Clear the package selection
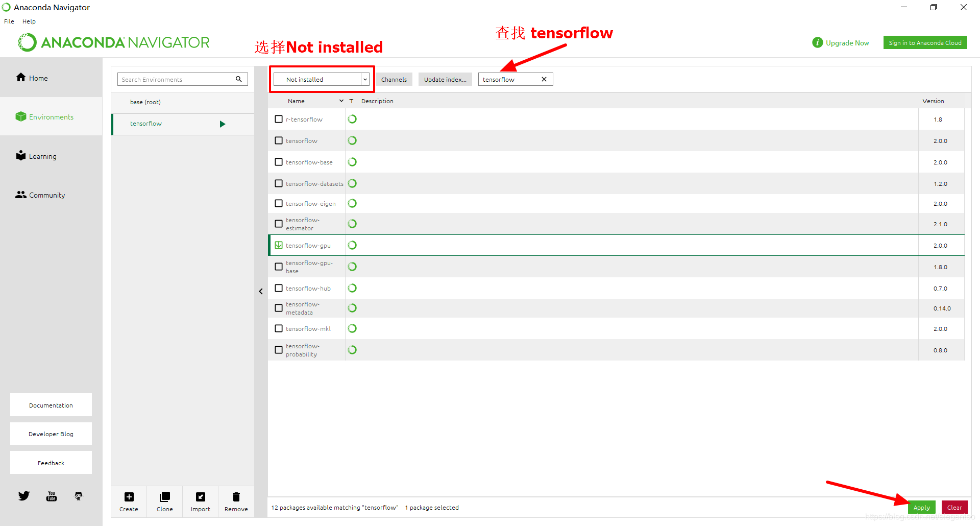980x526 pixels. pos(954,507)
